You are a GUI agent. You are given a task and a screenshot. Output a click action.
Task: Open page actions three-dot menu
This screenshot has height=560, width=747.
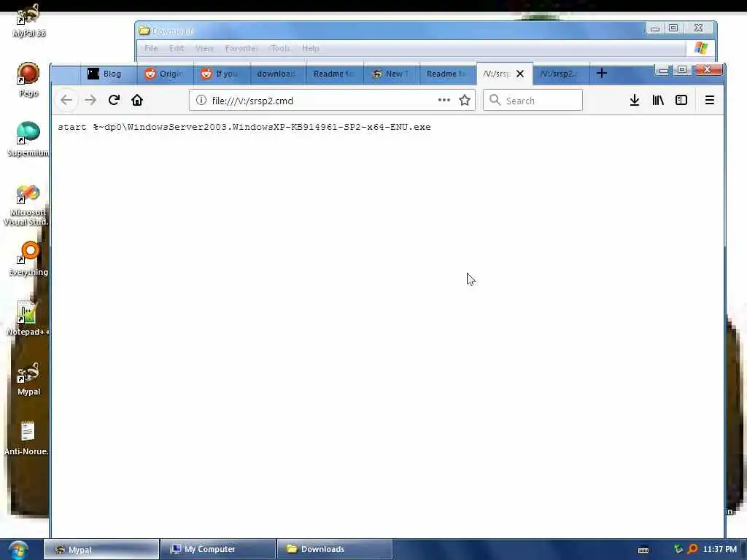[444, 100]
